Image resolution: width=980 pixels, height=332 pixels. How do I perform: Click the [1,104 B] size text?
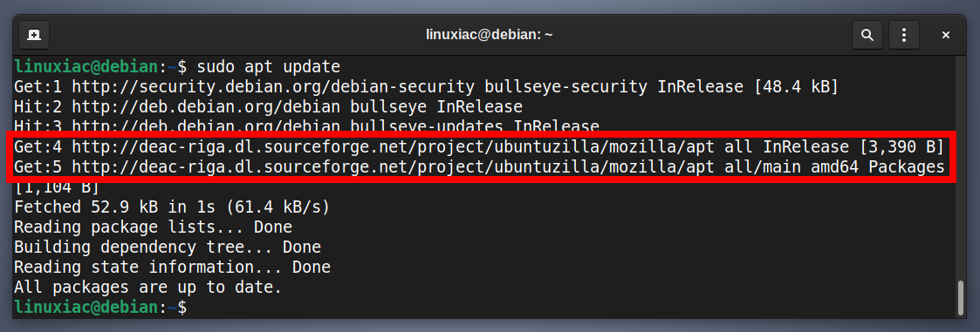tap(56, 186)
